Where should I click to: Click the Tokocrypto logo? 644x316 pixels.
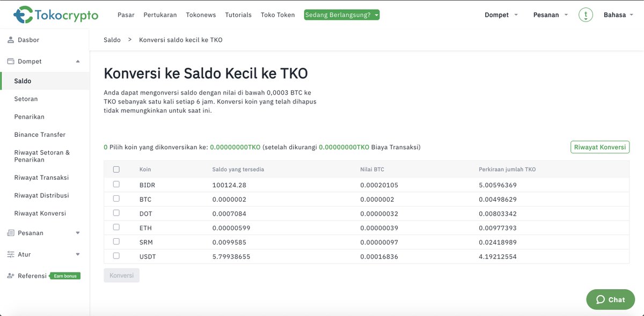click(x=56, y=14)
